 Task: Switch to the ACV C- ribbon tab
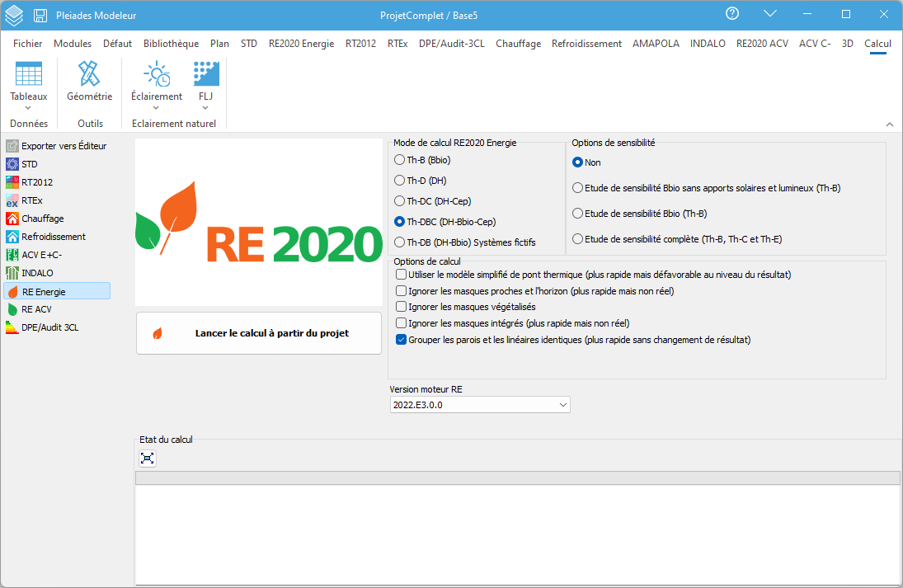[x=814, y=43]
